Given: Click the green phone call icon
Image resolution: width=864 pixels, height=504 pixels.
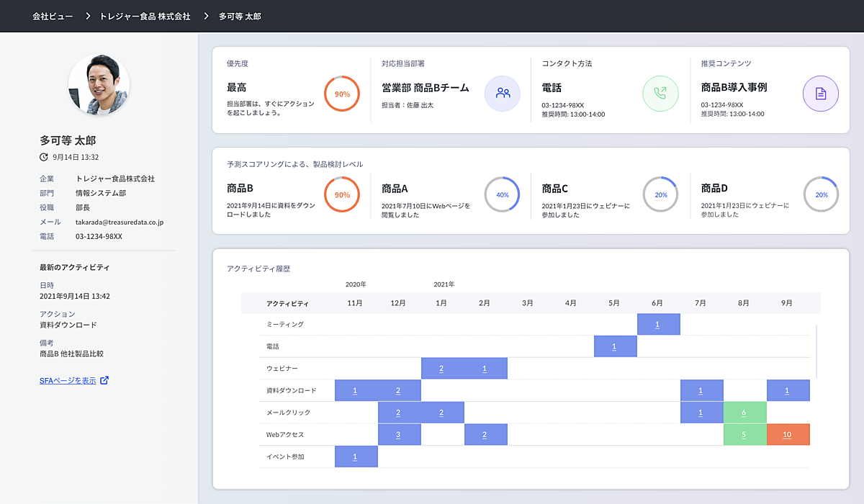Looking at the screenshot, I should point(660,94).
